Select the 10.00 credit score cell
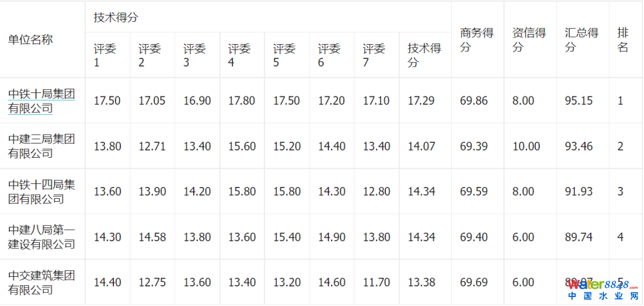The image size is (644, 306). (x=526, y=146)
